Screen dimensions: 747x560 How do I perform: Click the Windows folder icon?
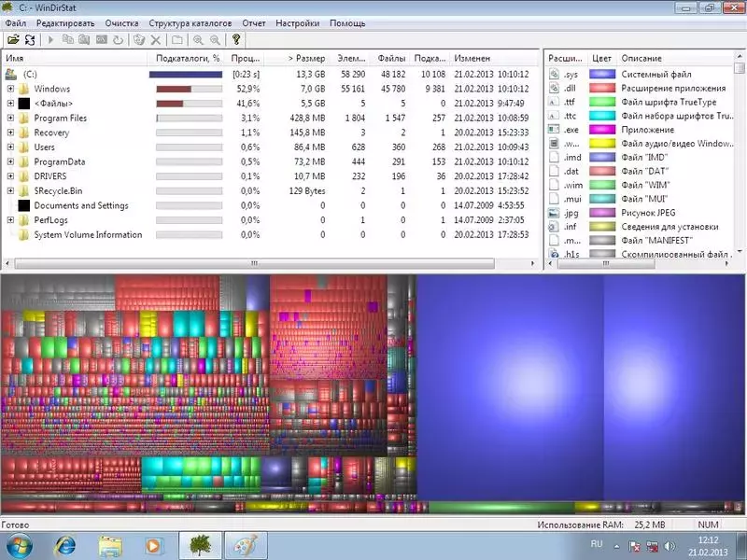[x=24, y=89]
